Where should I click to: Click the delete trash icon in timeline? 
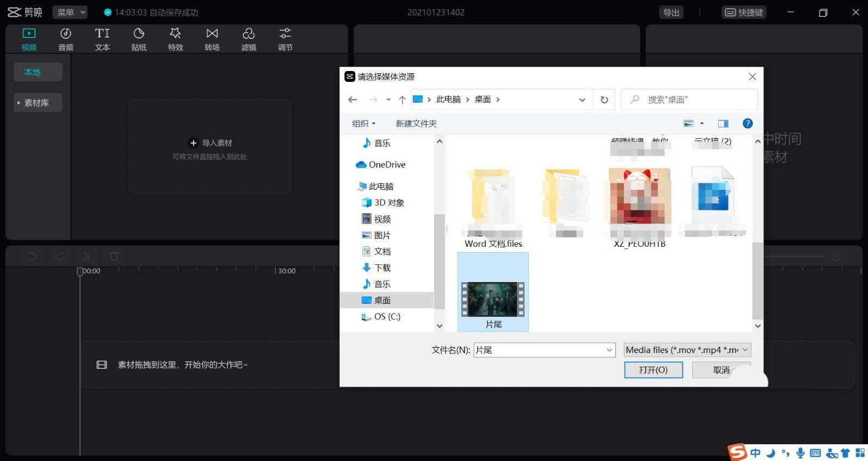coord(114,256)
